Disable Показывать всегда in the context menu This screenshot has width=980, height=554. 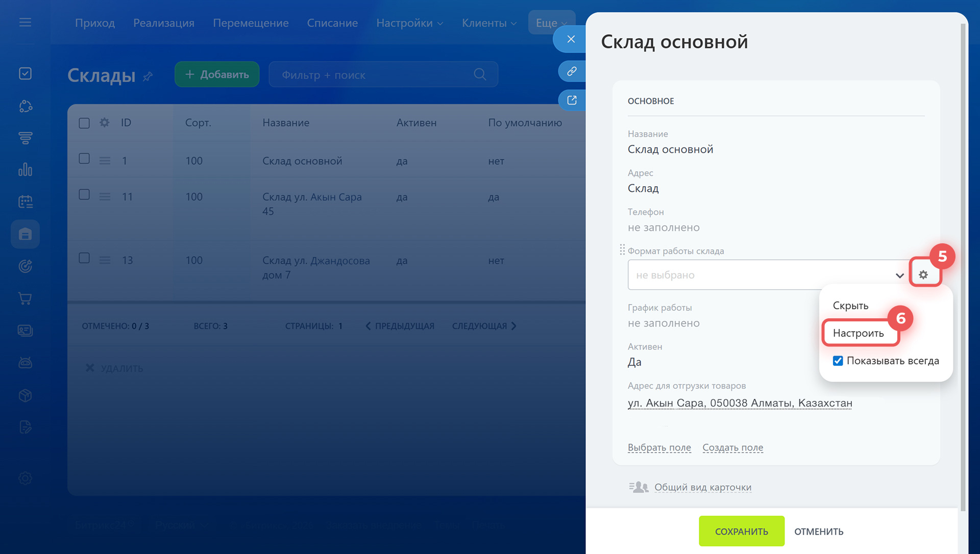pos(838,361)
